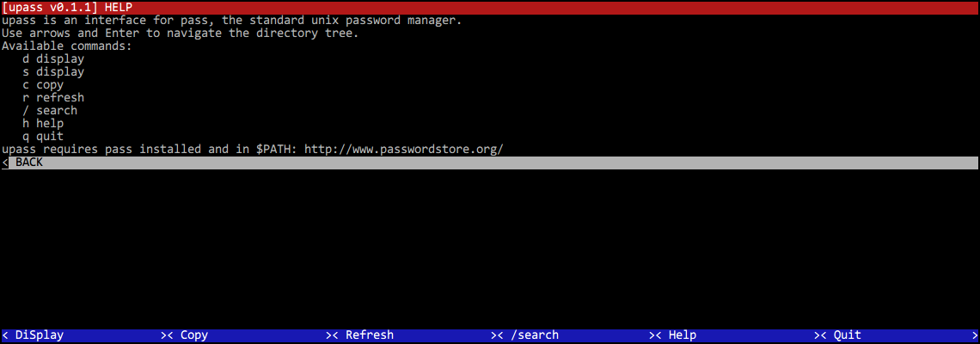980x344 pixels.
Task: Select the 'q quit' entry in the commands list
Action: (x=43, y=137)
